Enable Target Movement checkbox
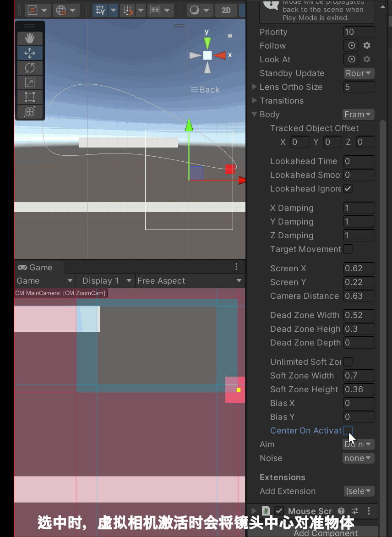Viewport: 392px width, 537px height. coord(348,249)
